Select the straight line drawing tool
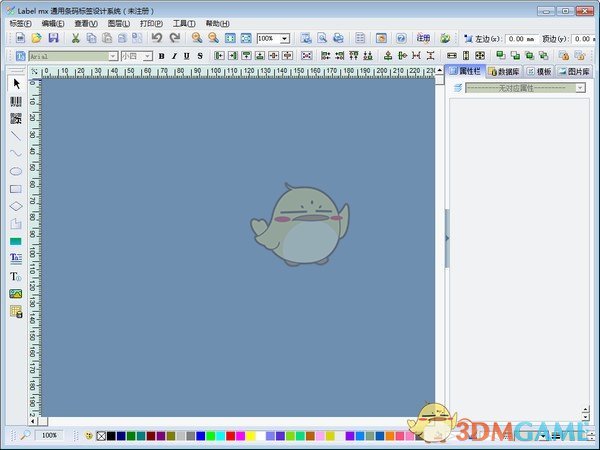 pyautogui.click(x=16, y=136)
